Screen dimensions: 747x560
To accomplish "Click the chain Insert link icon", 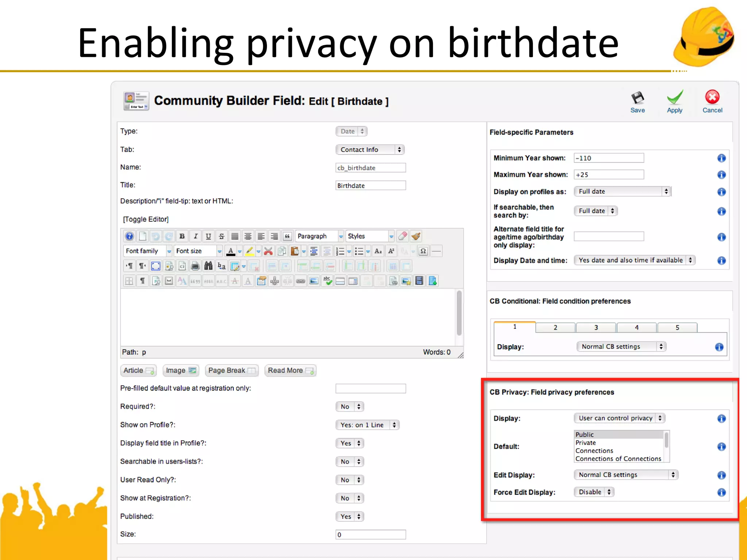I will pos(301,281).
